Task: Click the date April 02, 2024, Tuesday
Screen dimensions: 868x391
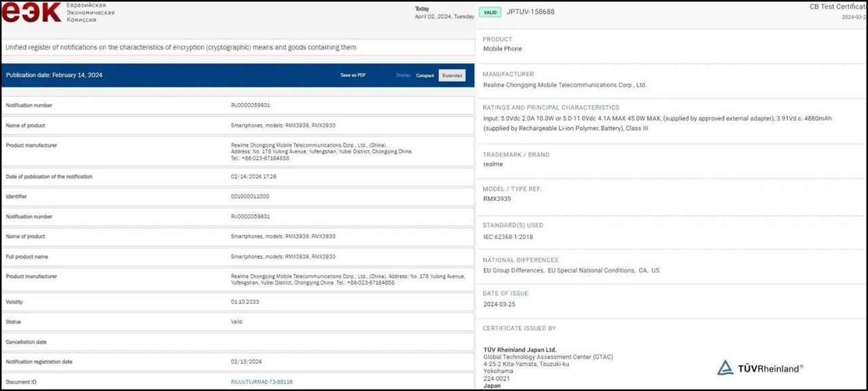Action: [x=444, y=16]
